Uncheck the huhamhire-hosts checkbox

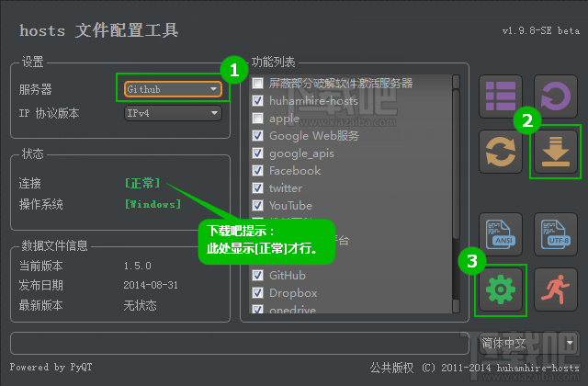click(257, 100)
